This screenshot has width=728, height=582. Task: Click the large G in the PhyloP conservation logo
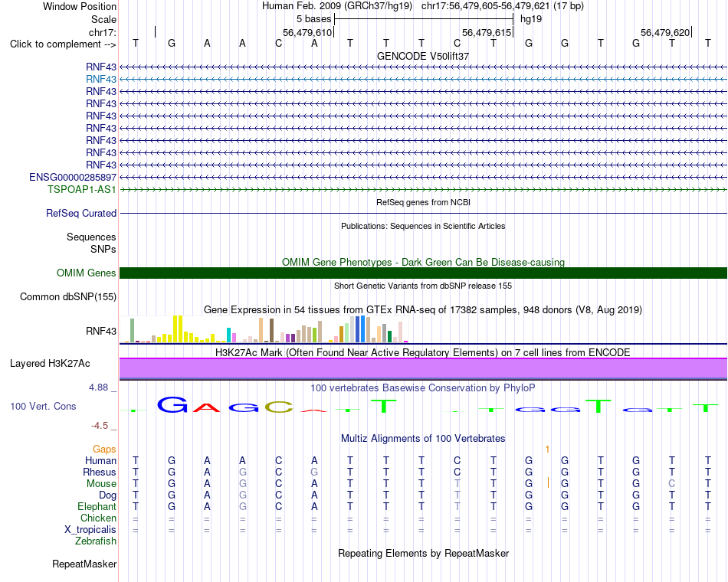click(172, 404)
